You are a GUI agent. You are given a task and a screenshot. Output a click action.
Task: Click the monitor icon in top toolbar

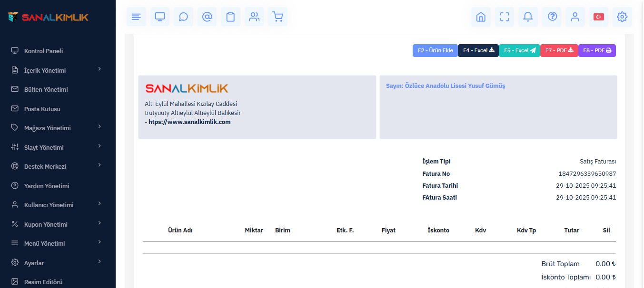[160, 17]
